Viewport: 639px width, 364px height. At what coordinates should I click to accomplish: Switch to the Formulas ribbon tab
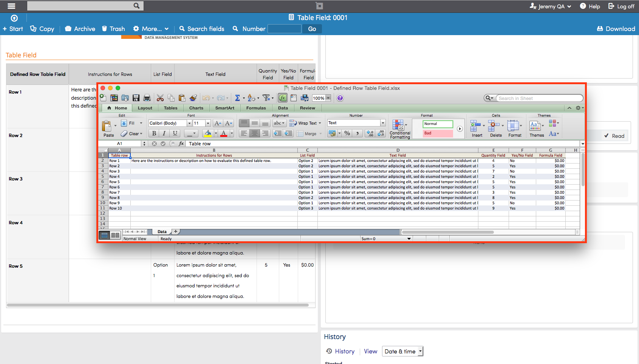256,108
